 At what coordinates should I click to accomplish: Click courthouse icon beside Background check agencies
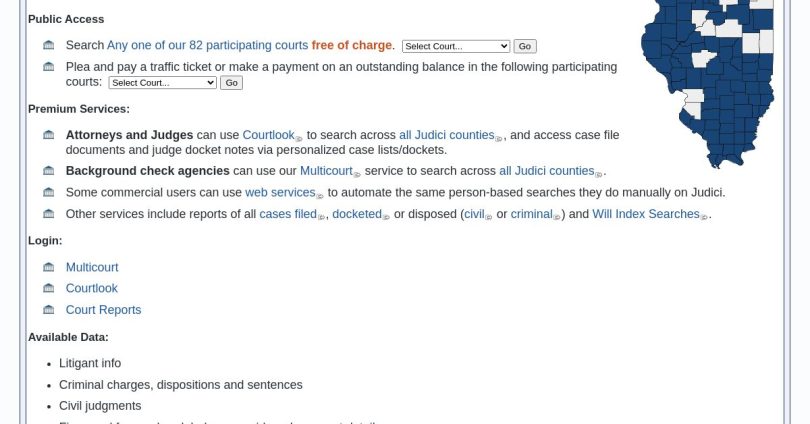pyautogui.click(x=49, y=171)
